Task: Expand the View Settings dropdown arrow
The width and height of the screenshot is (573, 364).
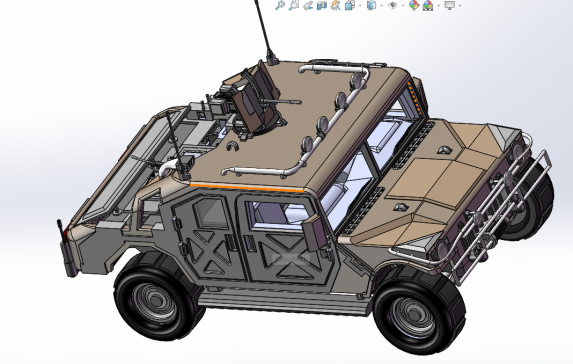Action: 459,5
